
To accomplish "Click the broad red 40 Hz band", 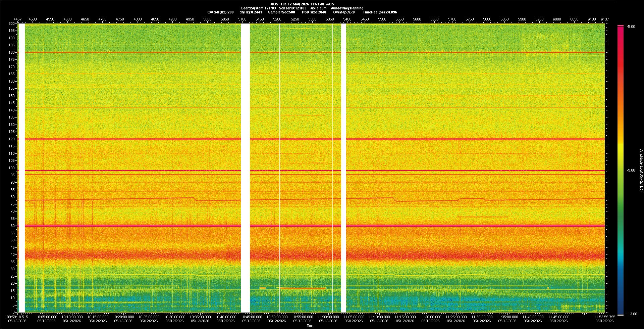I will [x=315, y=255].
